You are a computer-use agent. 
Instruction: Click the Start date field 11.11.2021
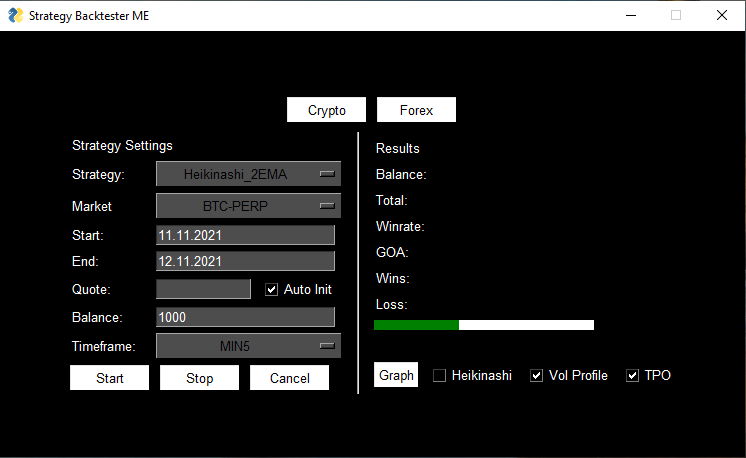pos(245,235)
